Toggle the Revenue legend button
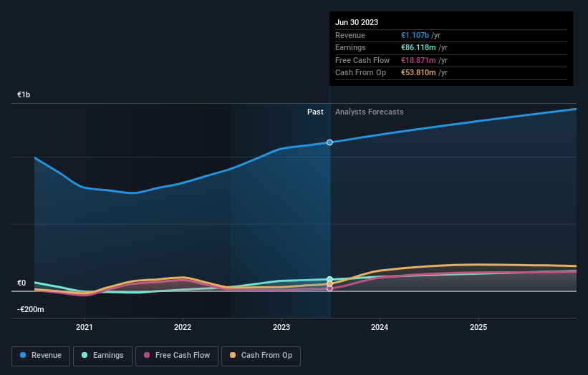The image size is (588, 375). point(41,356)
